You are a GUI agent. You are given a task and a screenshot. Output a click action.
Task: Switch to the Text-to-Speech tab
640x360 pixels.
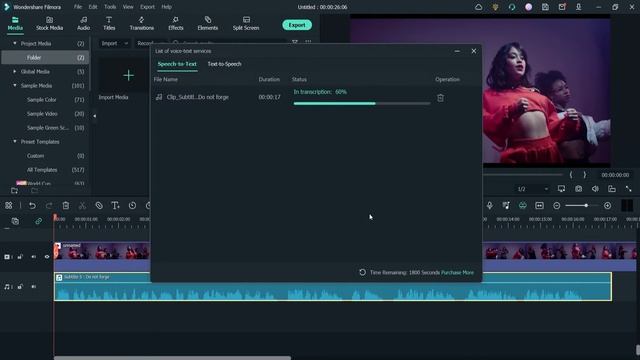coord(224,64)
